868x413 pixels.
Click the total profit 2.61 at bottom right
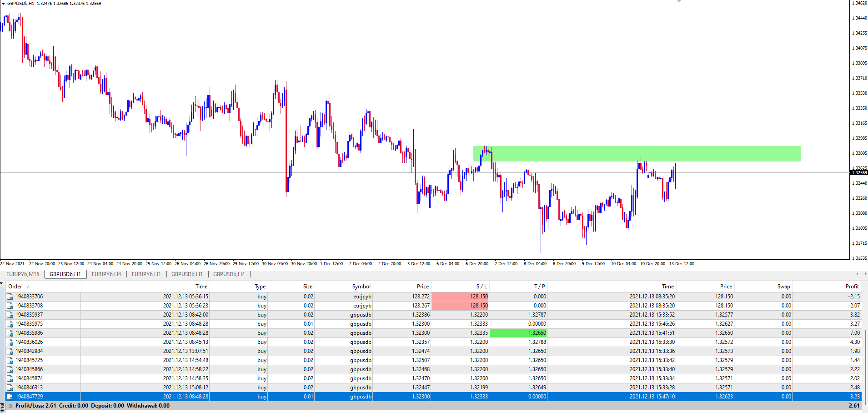click(x=854, y=406)
